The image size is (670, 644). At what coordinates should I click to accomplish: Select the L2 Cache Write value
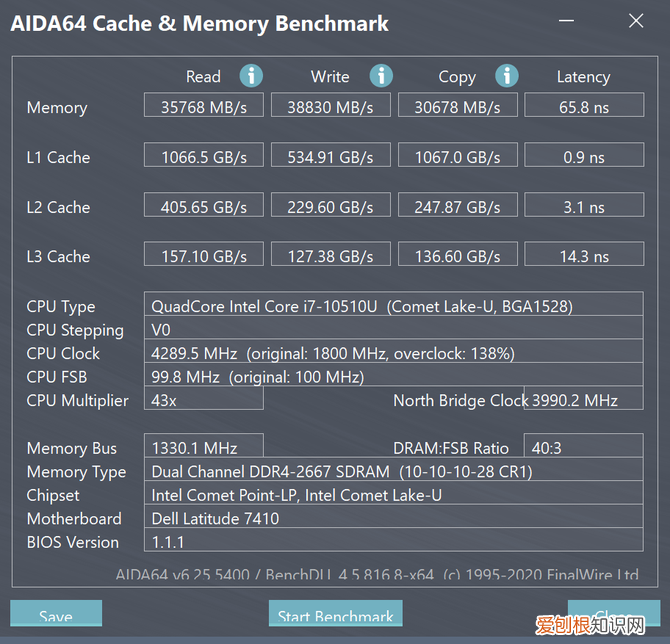(x=330, y=206)
